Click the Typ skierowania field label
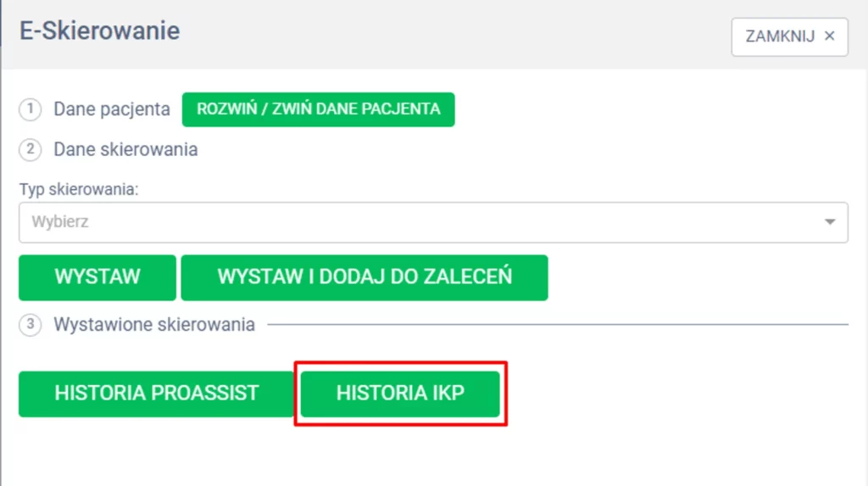Image resolution: width=868 pixels, height=486 pixels. (x=79, y=189)
